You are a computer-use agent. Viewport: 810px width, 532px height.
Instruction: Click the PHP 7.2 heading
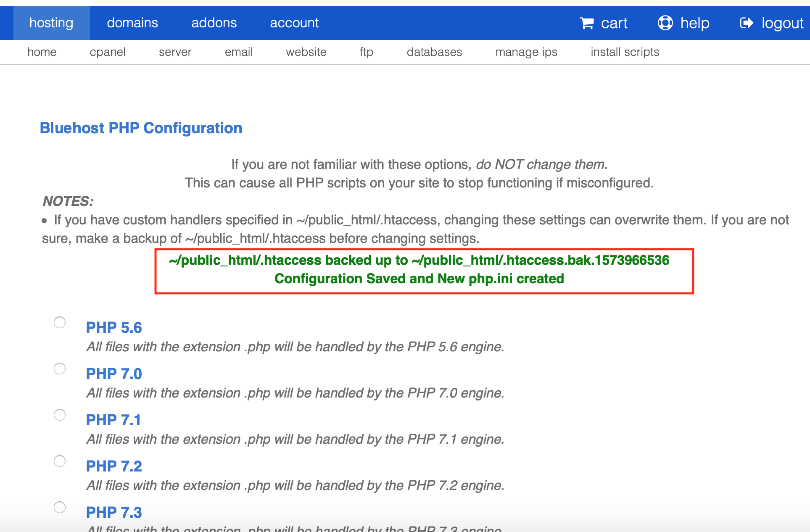(114, 466)
